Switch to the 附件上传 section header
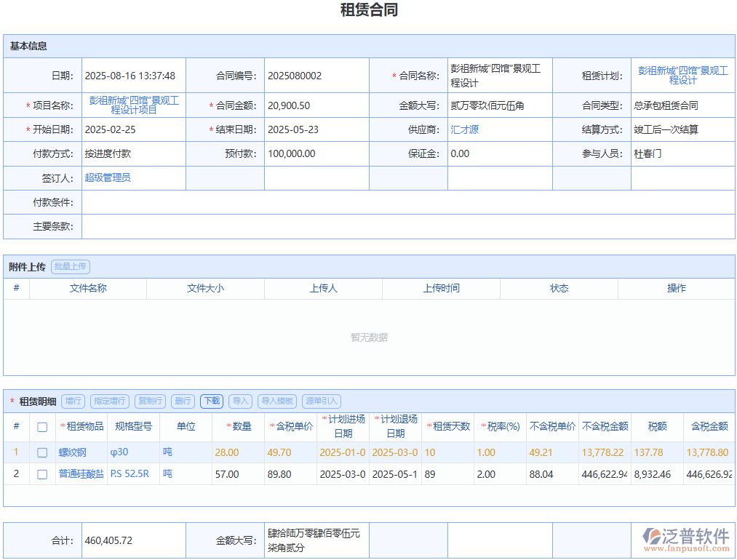Image resolution: width=737 pixels, height=560 pixels. pyautogui.click(x=29, y=266)
